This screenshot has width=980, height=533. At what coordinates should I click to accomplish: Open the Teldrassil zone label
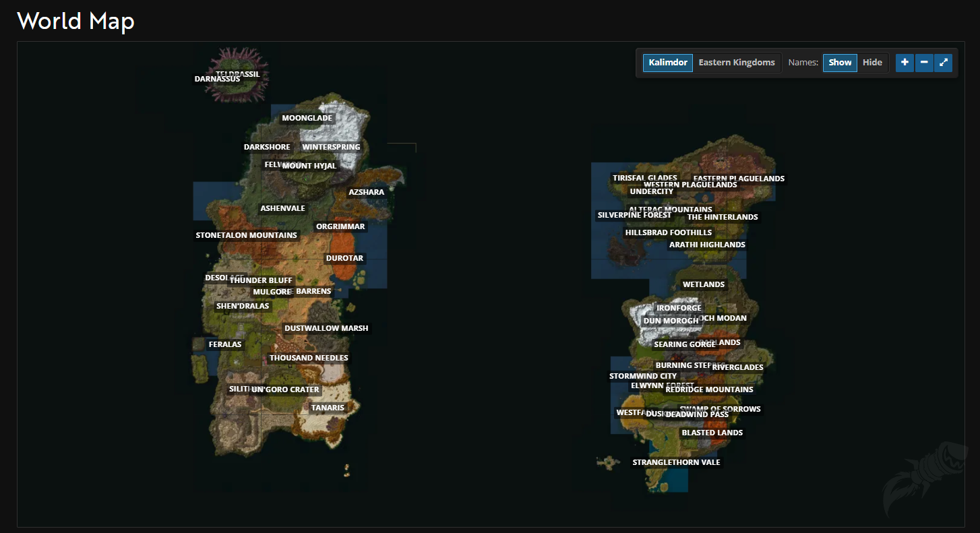click(x=237, y=74)
